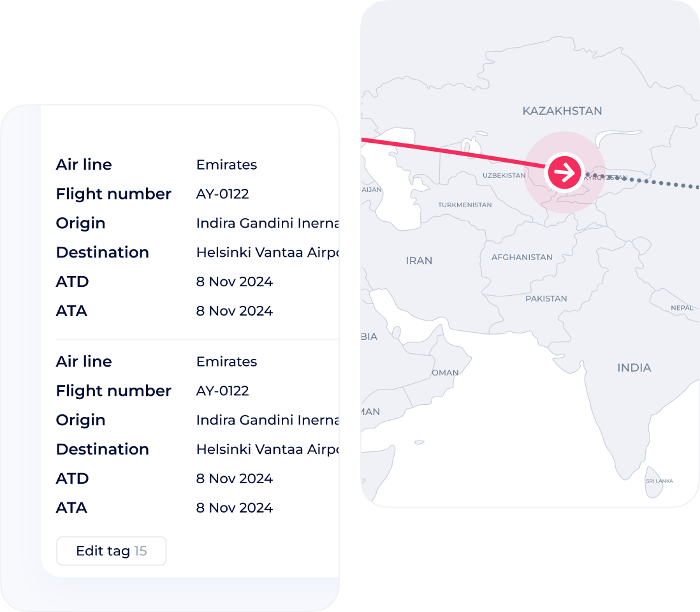The width and height of the screenshot is (700, 612).
Task: Click the red arrow flight position marker
Action: [x=564, y=172]
